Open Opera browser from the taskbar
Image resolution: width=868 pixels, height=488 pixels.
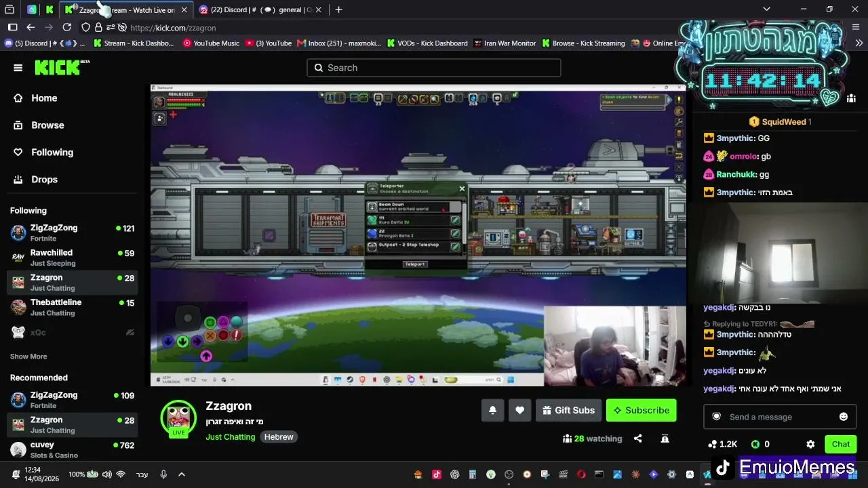click(x=581, y=474)
